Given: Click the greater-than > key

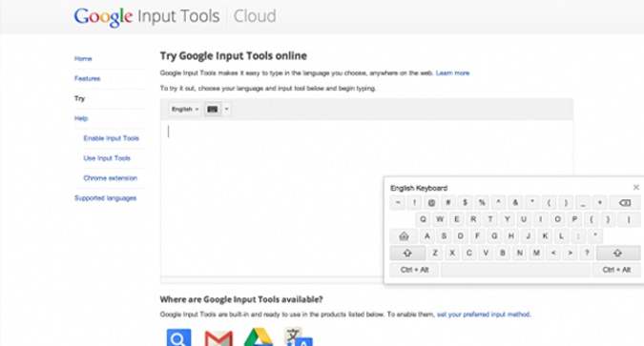Looking at the screenshot, I should pyautogui.click(x=570, y=254).
